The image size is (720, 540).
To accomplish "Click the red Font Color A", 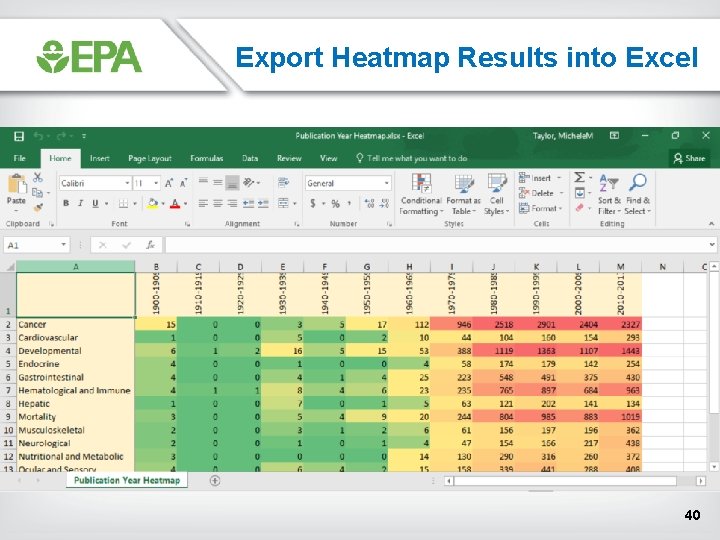I will [174, 203].
